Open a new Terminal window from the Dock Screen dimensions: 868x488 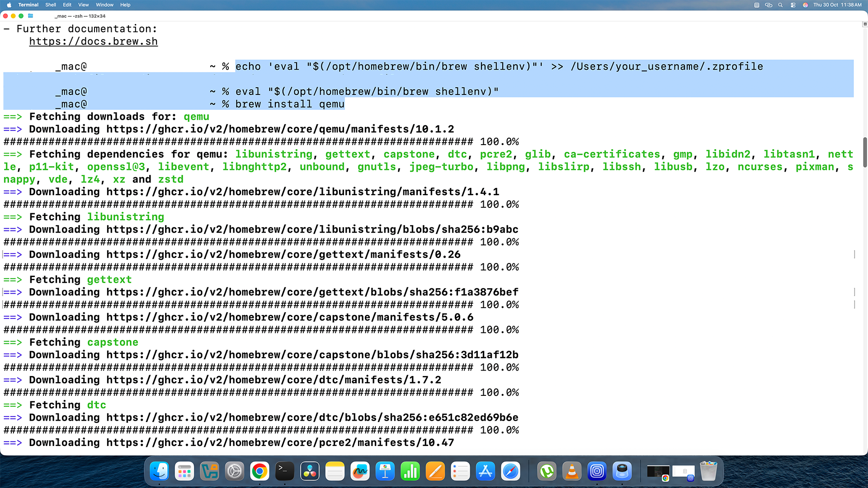tap(285, 471)
